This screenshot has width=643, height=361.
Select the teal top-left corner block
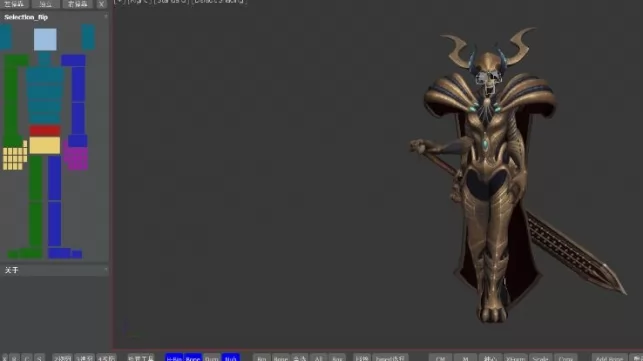pyautogui.click(x=6, y=37)
